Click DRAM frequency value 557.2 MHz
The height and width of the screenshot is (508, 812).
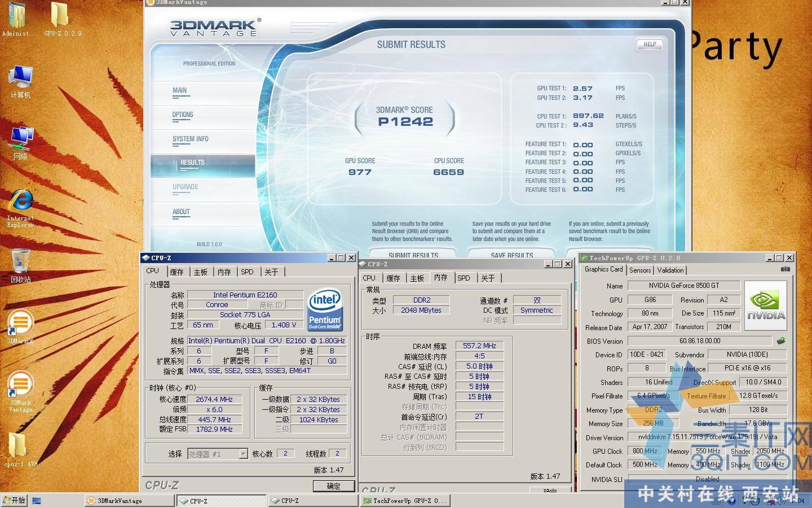480,345
